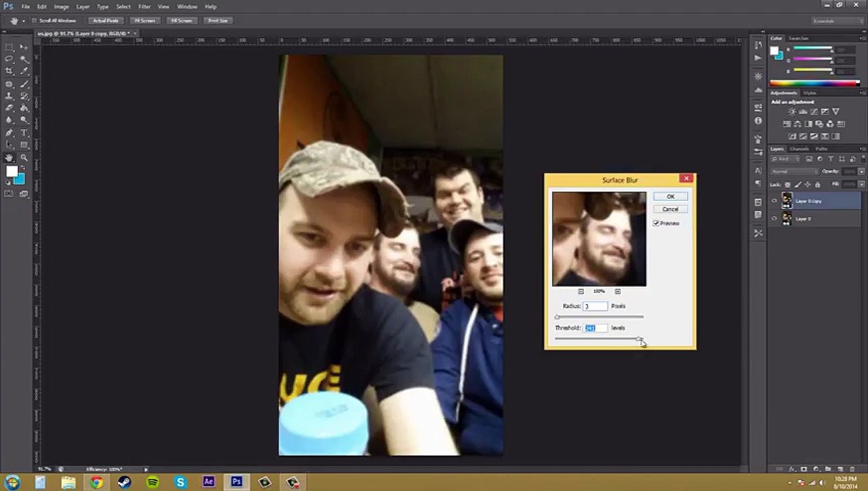Viewport: 868px width, 491px height.
Task: Enable Scroll All Windows checkbox
Action: 33,20
